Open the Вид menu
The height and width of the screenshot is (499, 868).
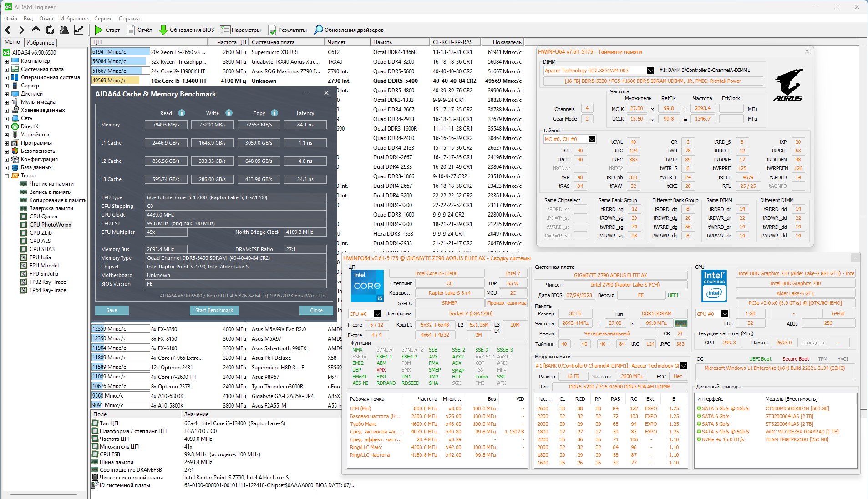28,19
